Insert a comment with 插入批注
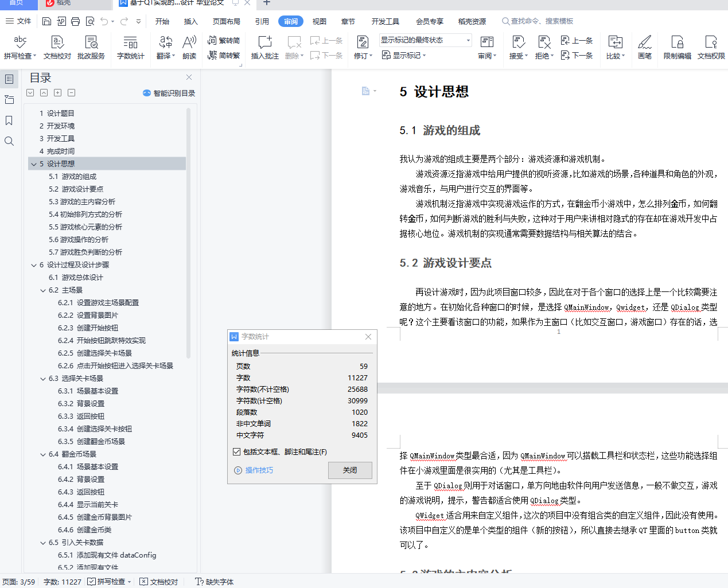728x588 pixels. [x=264, y=46]
